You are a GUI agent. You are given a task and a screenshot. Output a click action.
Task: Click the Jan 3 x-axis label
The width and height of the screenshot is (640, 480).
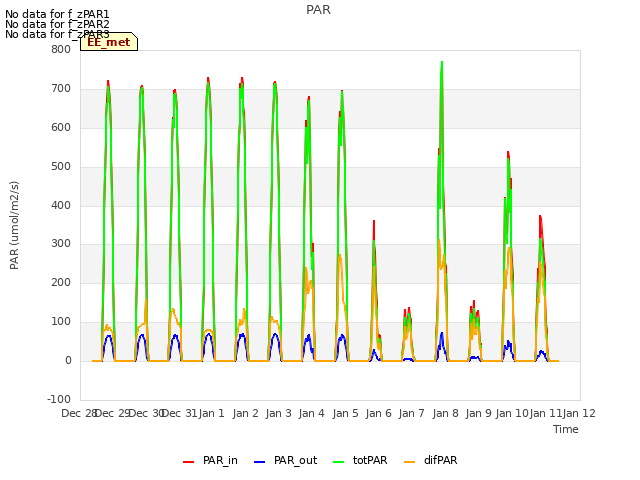coord(279,413)
